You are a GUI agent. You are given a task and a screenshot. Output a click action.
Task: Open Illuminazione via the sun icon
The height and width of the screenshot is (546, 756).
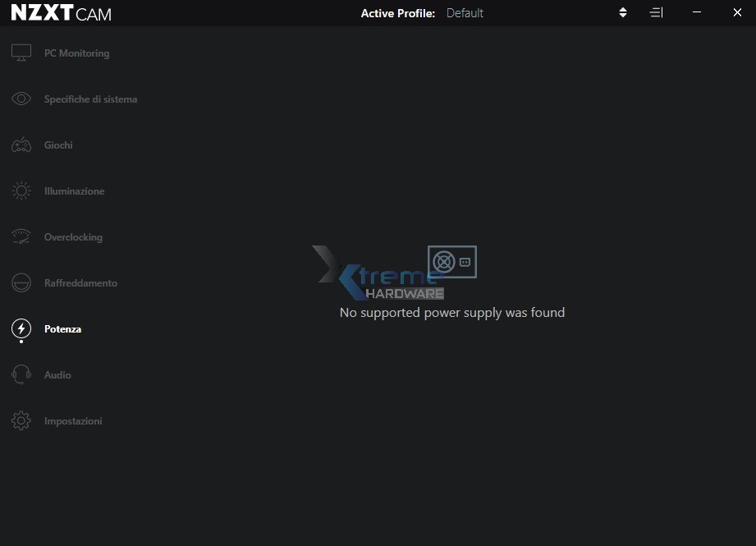coord(21,191)
